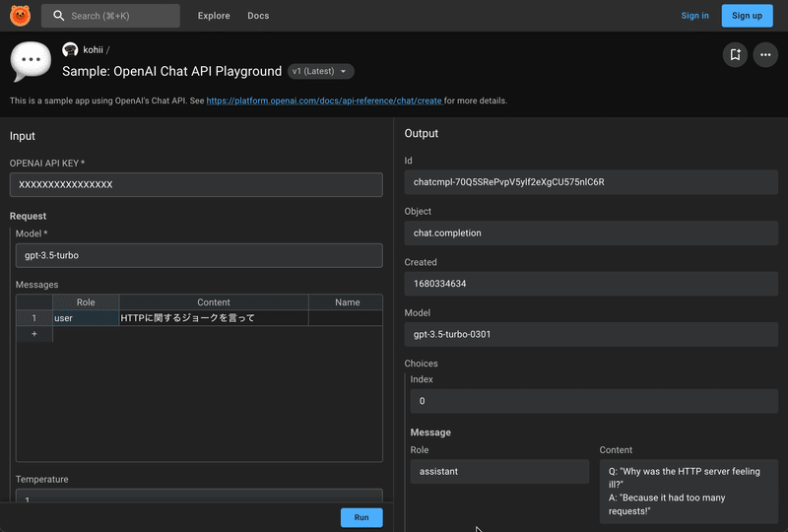Click the kohii username link
The height and width of the screenshot is (532, 788).
(x=93, y=49)
